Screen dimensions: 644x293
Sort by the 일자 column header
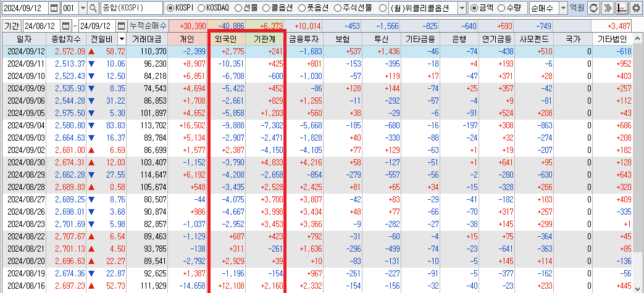coord(24,39)
